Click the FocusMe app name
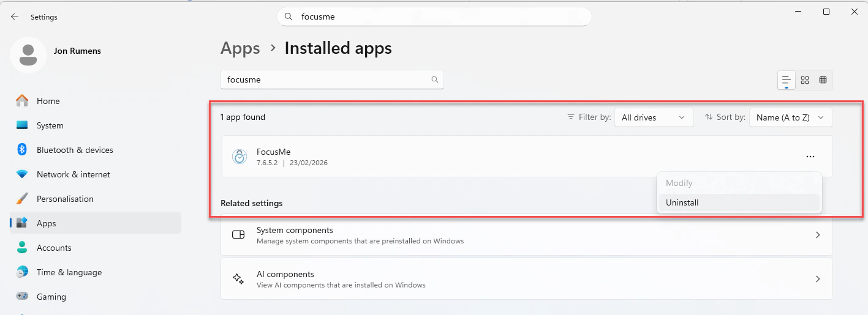Screen dimensions: 868x315 [x=273, y=152]
